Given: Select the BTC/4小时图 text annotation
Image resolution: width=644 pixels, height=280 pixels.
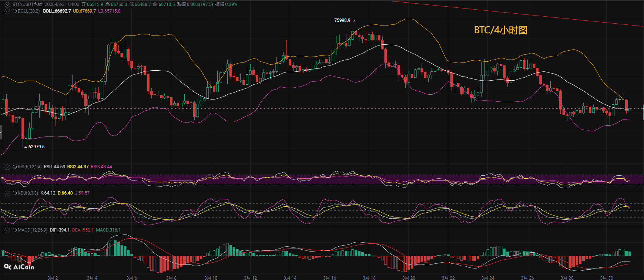Looking at the screenshot, I should (x=500, y=30).
